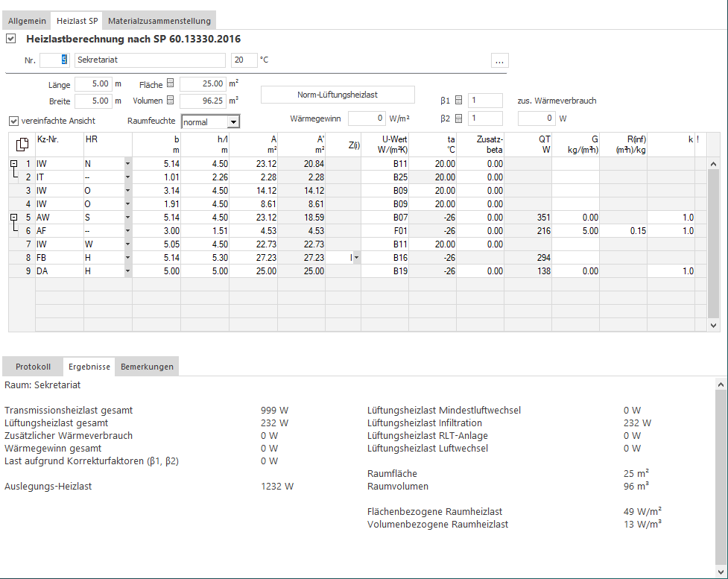
Task: Open the calculator icon next to Volumen
Action: point(171,101)
